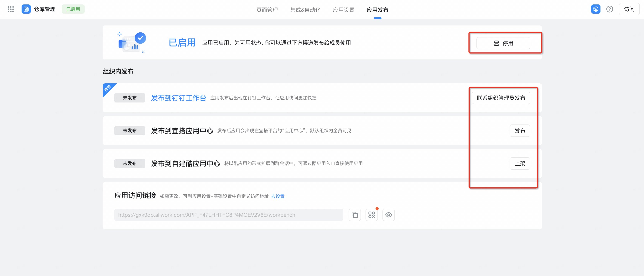Click 发布 for 宜搭应用中心

[x=520, y=131]
